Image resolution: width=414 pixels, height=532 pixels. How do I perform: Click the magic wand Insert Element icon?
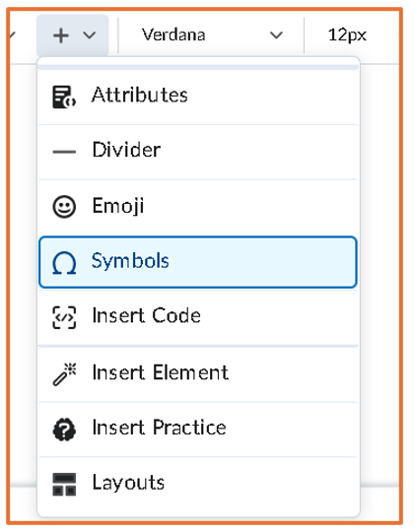(x=64, y=374)
